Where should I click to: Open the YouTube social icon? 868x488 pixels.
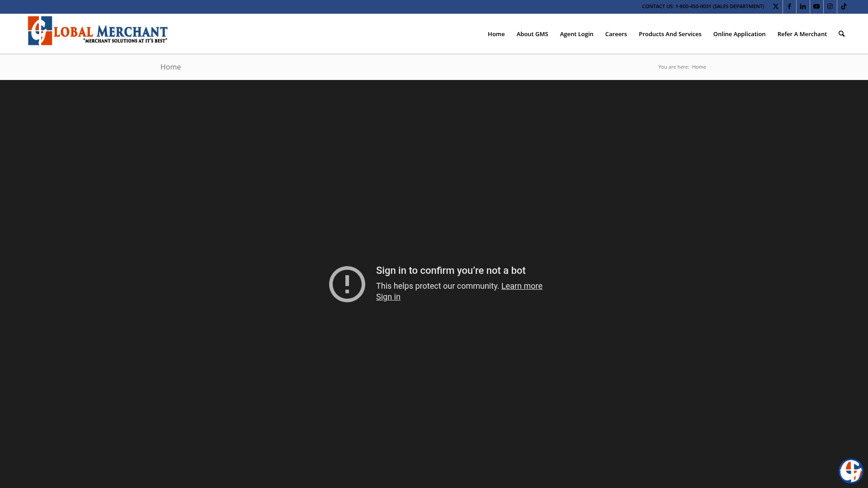coord(816,7)
